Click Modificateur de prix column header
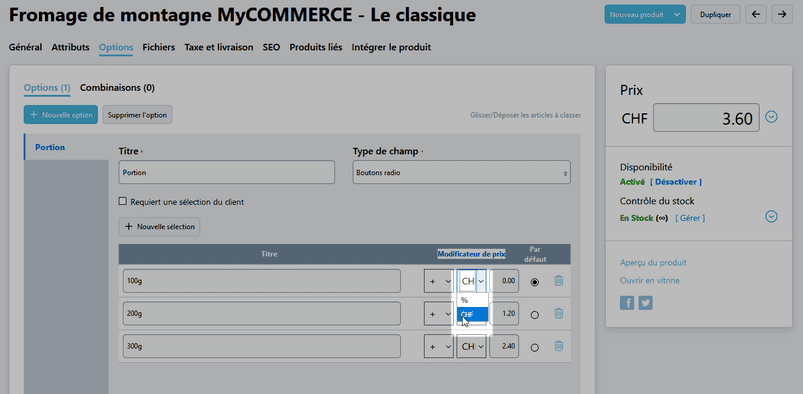803x394 pixels. coord(472,254)
